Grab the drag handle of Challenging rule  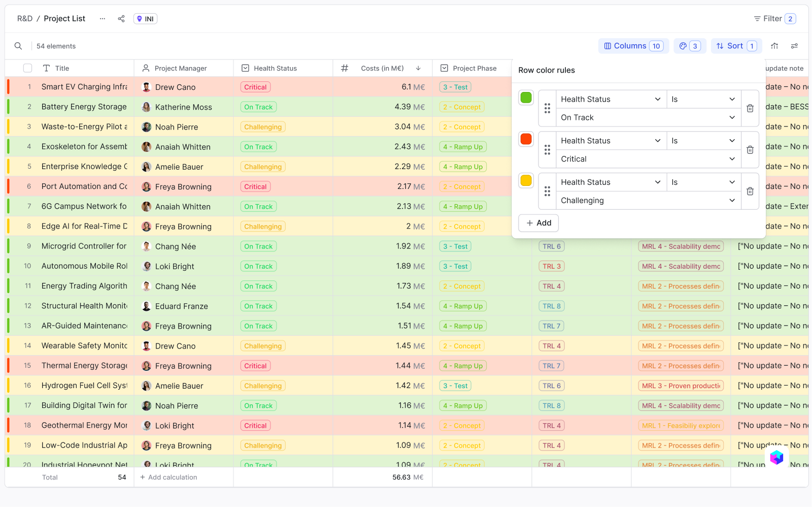tap(547, 192)
